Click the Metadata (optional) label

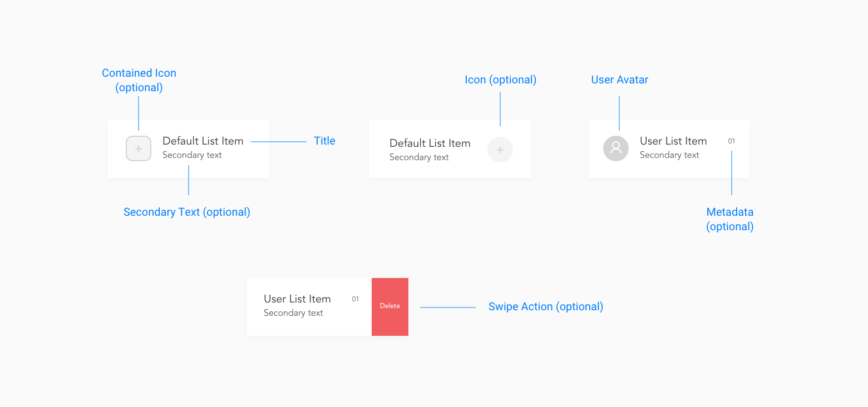pos(730,219)
